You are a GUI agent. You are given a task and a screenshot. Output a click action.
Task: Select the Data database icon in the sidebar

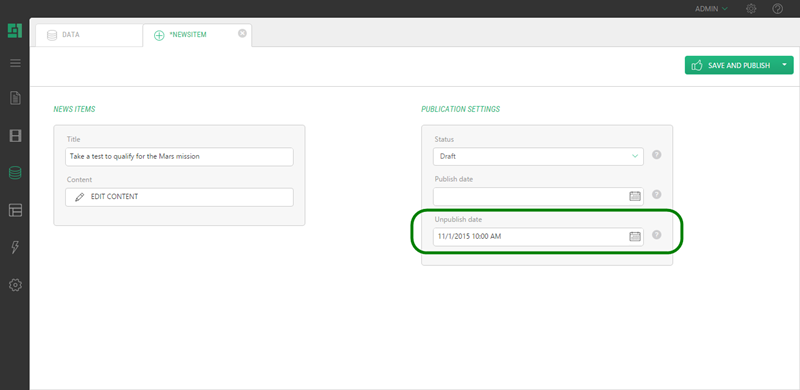click(x=15, y=173)
